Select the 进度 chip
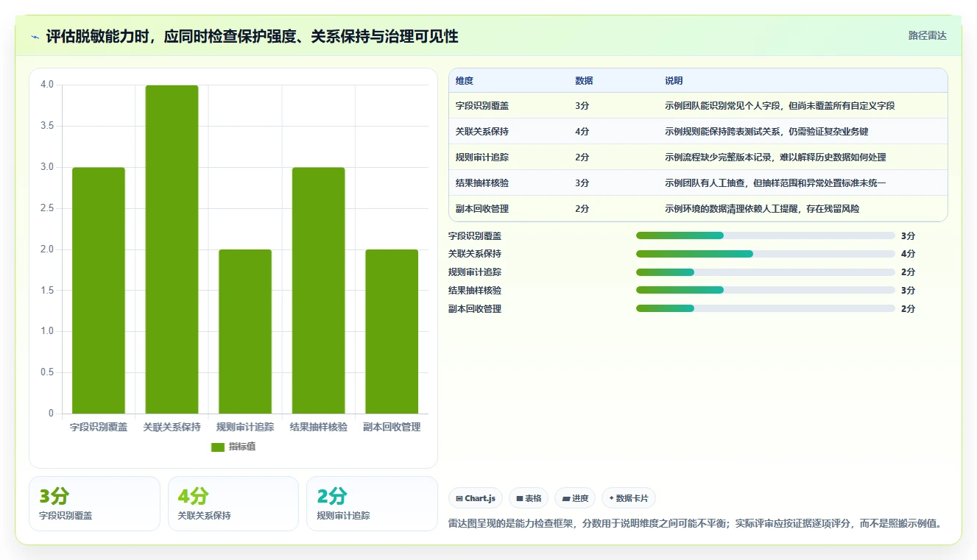Image resolution: width=977 pixels, height=560 pixels. click(575, 498)
